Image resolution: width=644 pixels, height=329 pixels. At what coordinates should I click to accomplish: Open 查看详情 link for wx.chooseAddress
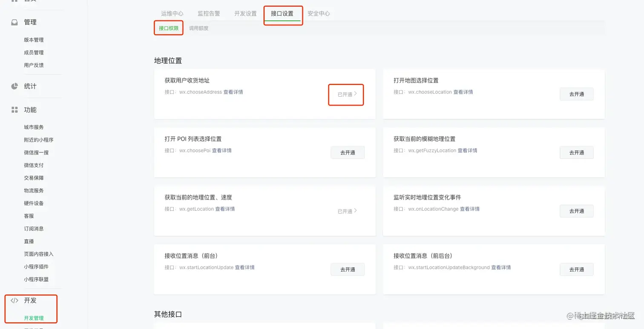click(x=233, y=92)
